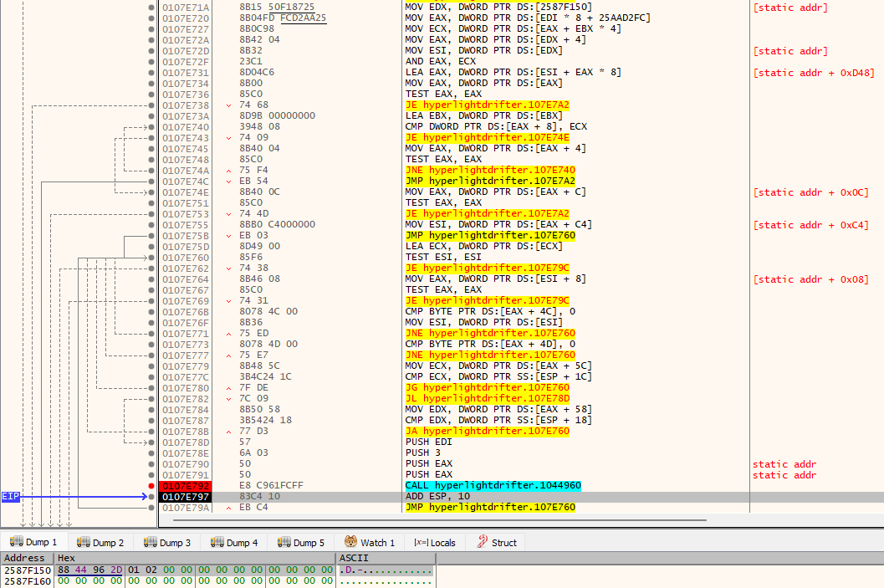Click the blue EIP marker label
Screen dimensions: 884x588
tap(11, 496)
